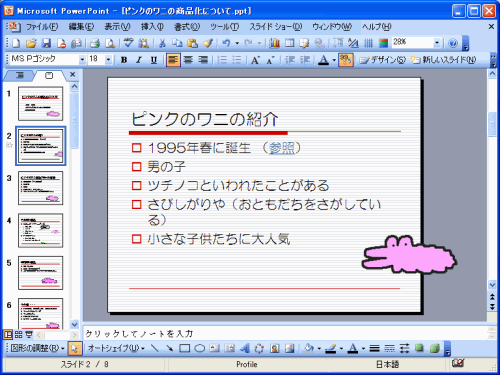This screenshot has width=500, height=375.
Task: Toggle Center alignment
Action: 188,60
